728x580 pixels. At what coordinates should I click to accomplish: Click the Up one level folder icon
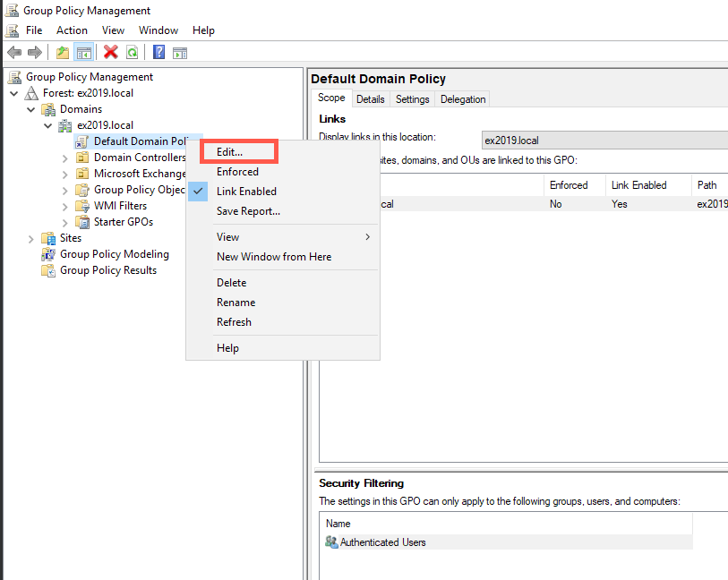(x=63, y=53)
